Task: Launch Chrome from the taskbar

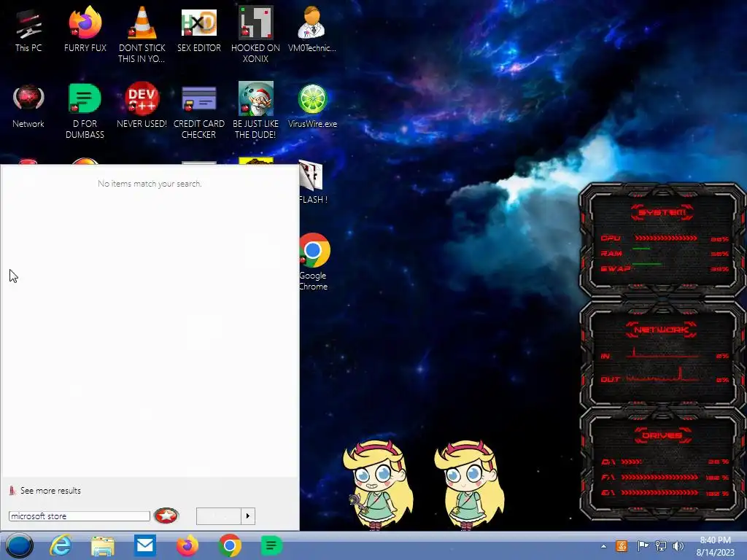Action: pos(230,545)
